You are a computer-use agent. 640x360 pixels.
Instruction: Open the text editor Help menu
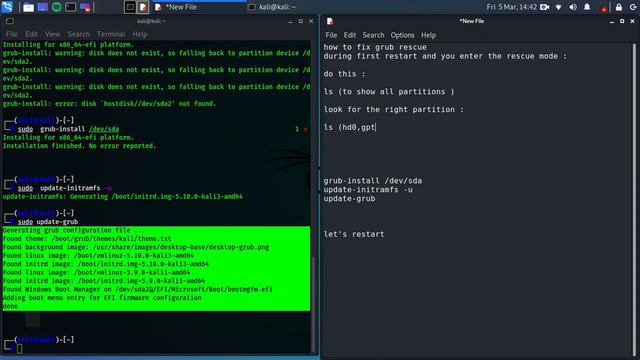[428, 35]
